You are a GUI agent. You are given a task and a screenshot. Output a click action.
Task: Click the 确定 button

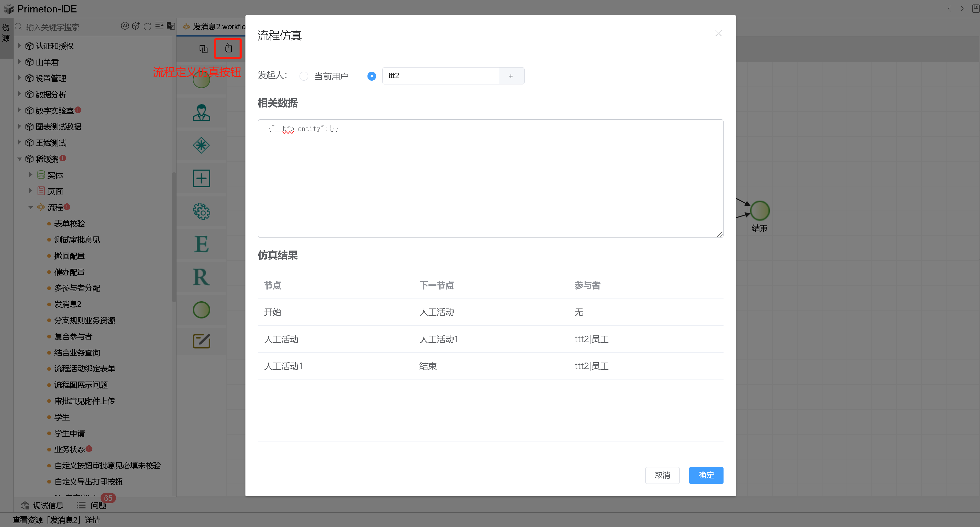(x=706, y=475)
